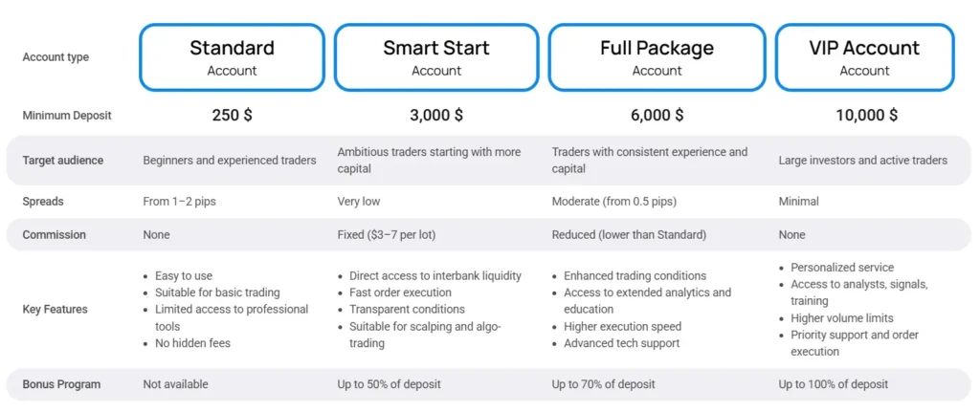Click the 3,000 $ deposit amount

tap(436, 116)
